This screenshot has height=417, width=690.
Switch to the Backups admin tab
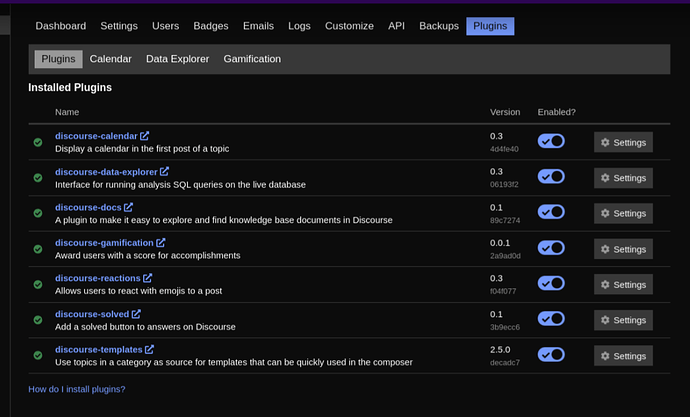point(439,26)
